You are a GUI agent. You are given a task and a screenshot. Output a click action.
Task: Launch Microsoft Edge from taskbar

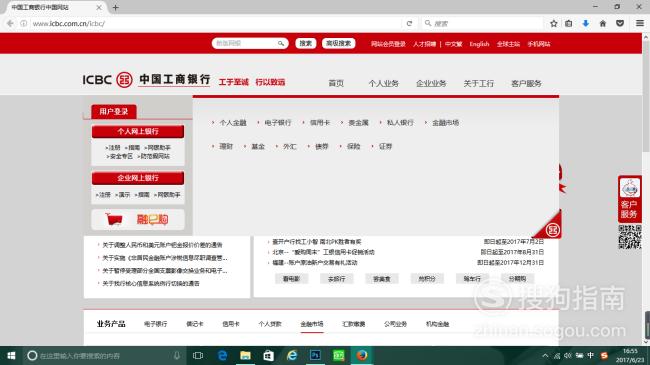(223, 355)
